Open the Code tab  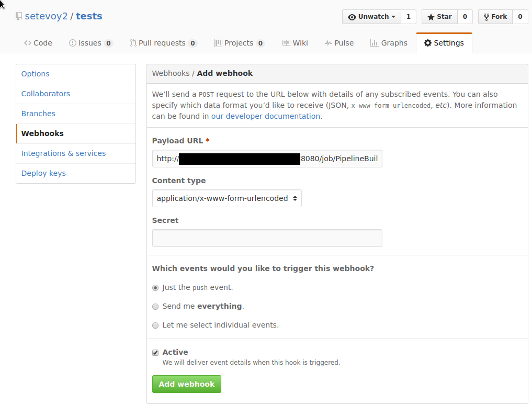pos(38,43)
